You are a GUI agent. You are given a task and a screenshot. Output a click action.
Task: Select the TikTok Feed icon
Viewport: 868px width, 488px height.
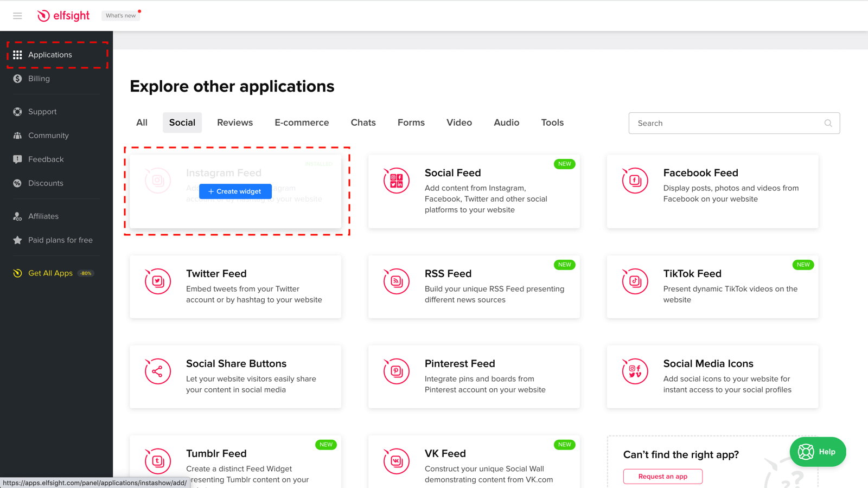tap(635, 281)
